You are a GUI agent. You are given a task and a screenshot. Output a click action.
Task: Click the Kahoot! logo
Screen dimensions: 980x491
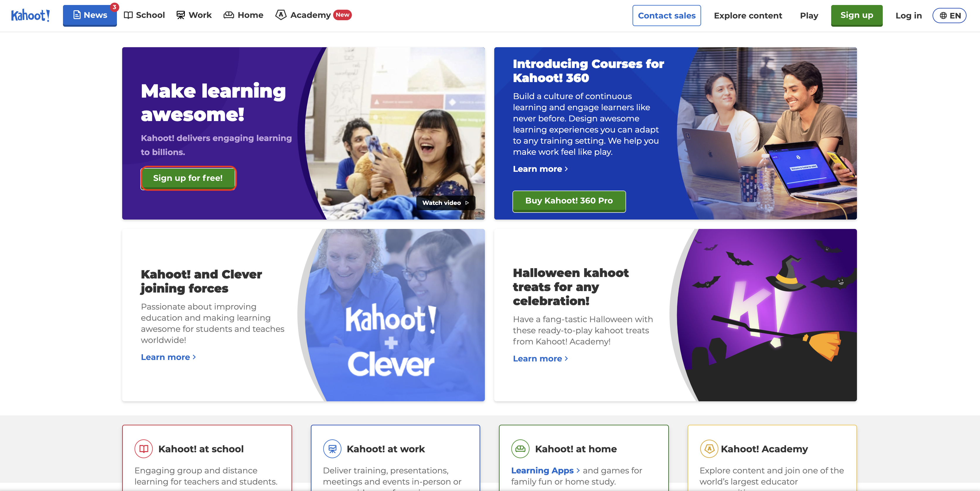30,15
